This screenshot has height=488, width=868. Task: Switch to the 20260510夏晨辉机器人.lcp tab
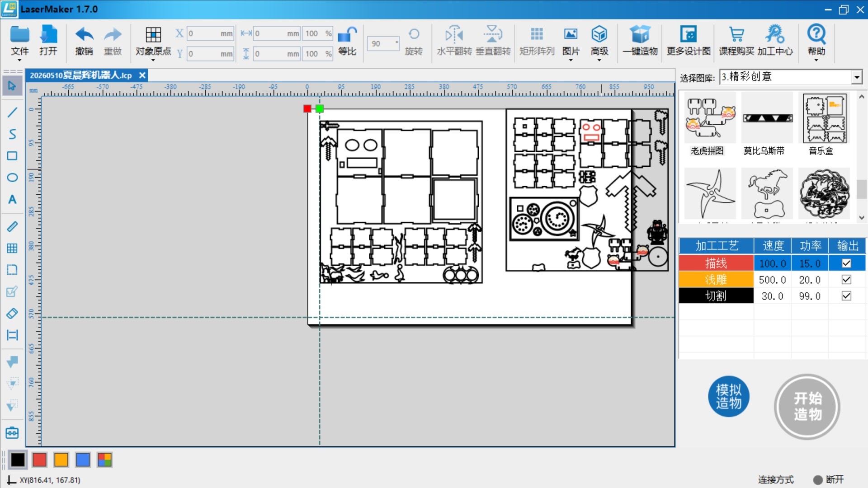coord(81,75)
